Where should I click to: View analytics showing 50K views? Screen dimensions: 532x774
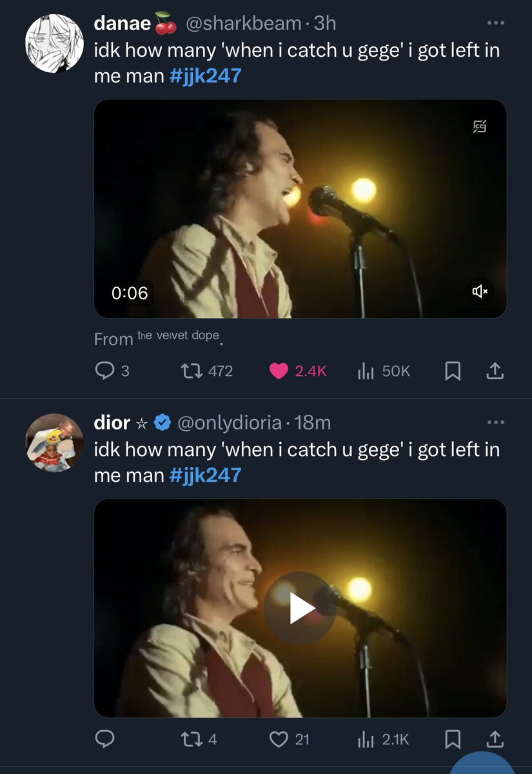[384, 371]
